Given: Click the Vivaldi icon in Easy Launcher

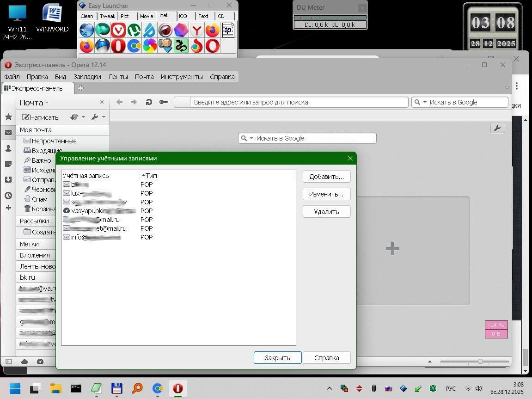Looking at the screenshot, I should coord(118,31).
